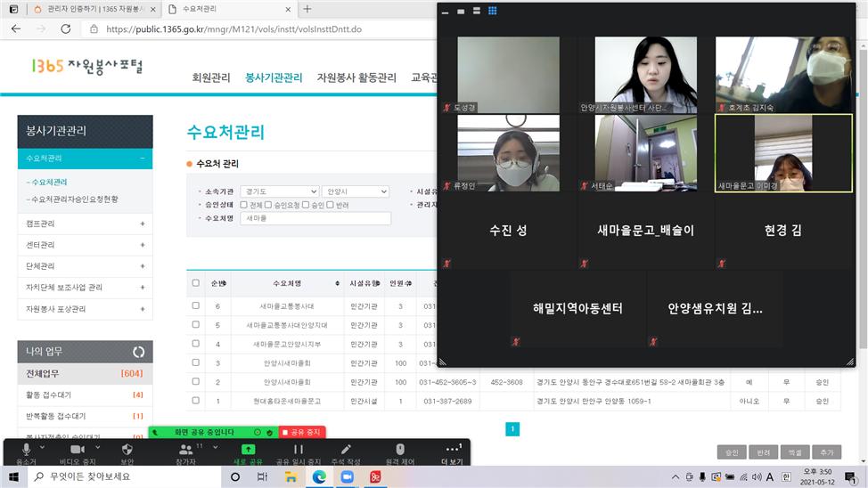868x488 pixels.
Task: Stop video with the Zoom camera icon
Action: pyautogui.click(x=76, y=450)
